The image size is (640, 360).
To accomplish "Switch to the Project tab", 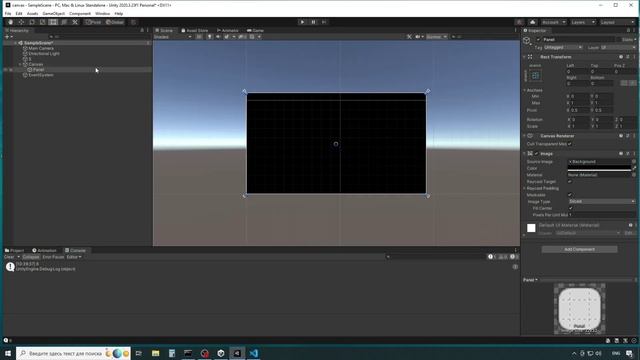I will click(x=14, y=250).
